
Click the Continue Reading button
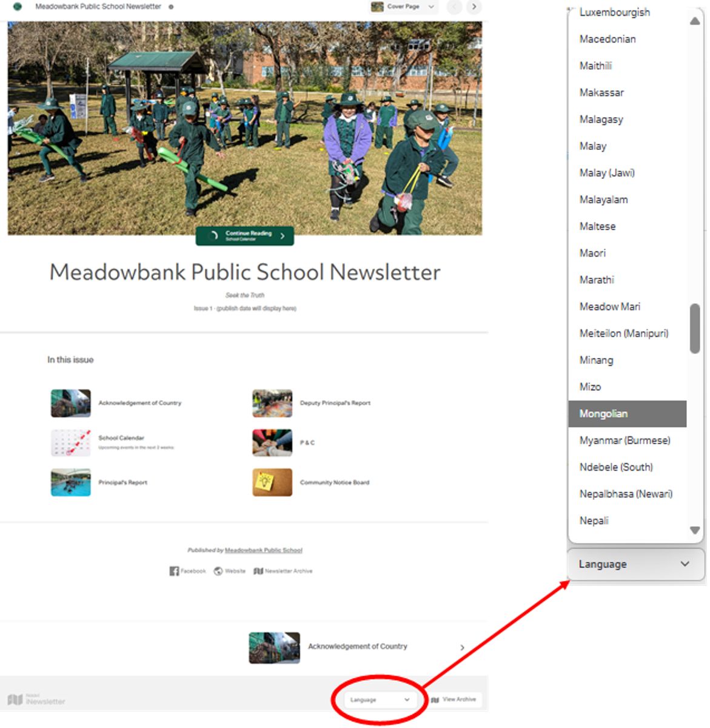(245, 236)
